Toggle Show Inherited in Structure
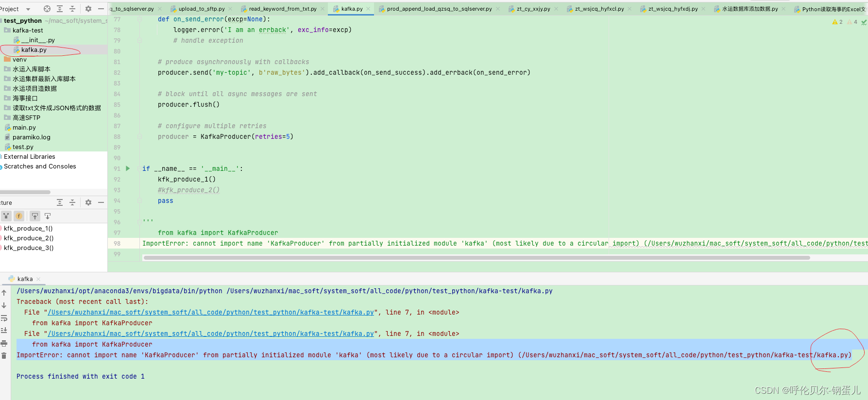Image resolution: width=868 pixels, height=400 pixels. pyautogui.click(x=6, y=216)
